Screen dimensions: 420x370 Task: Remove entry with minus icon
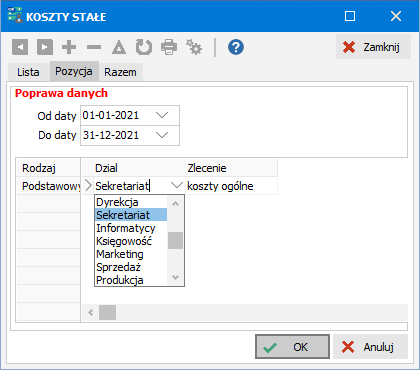(x=94, y=47)
